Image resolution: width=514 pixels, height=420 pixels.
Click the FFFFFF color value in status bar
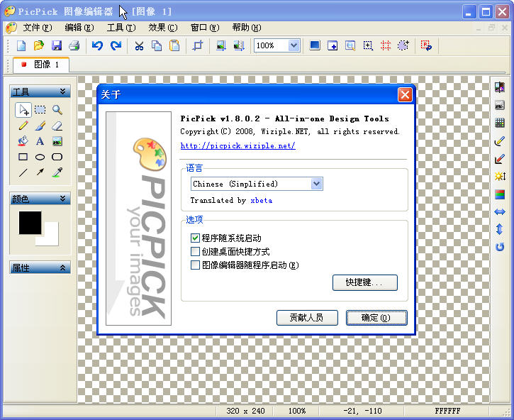point(447,411)
